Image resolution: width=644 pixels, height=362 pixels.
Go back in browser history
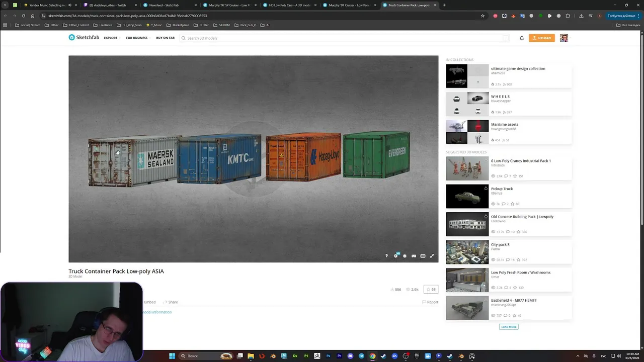[6, 16]
